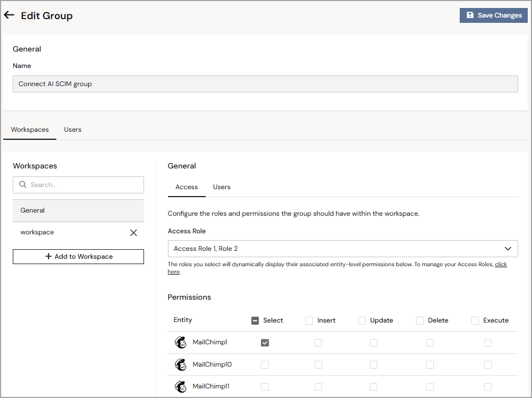Screen dimensions: 532x398
Task: Toggle the Insert column header checkbox
Action: point(309,320)
